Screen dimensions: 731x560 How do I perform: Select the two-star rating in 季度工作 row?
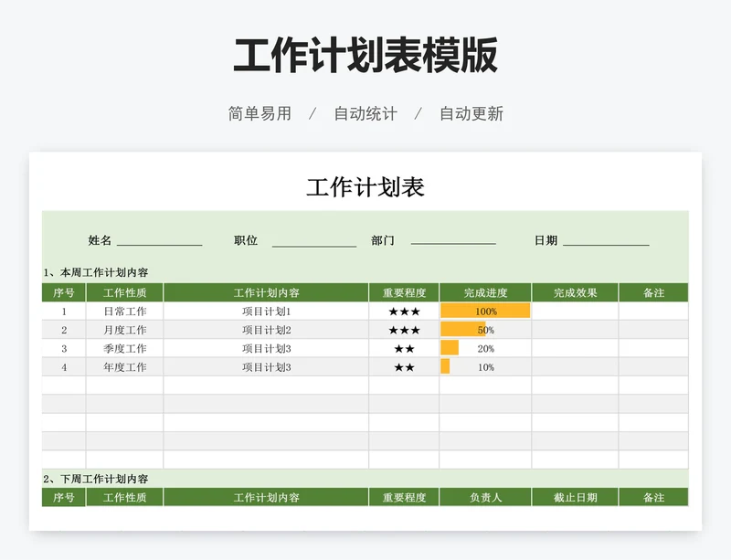(404, 349)
